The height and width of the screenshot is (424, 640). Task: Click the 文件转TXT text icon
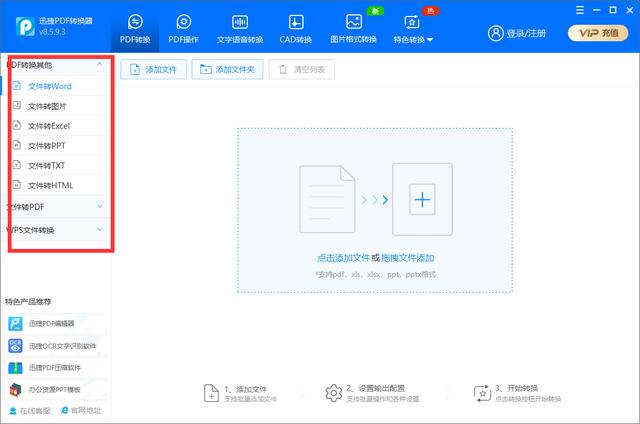(x=17, y=164)
